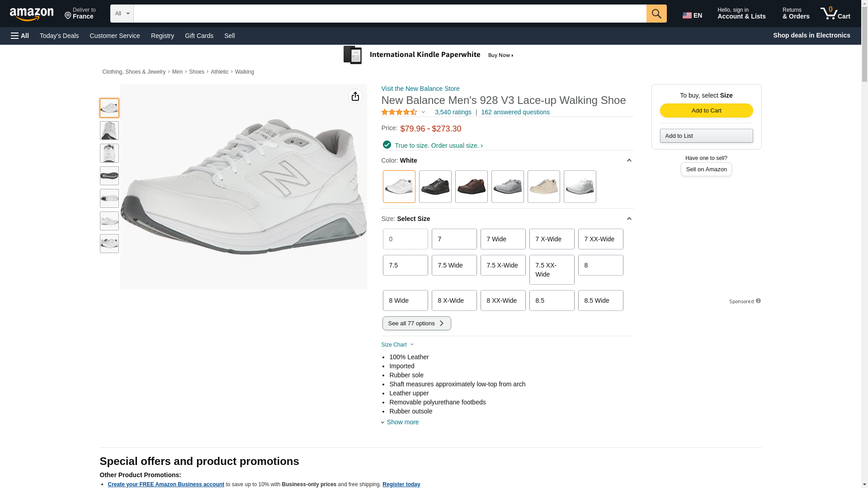The image size is (868, 488).
Task: Open the All hamburger menu
Action: (x=20, y=36)
